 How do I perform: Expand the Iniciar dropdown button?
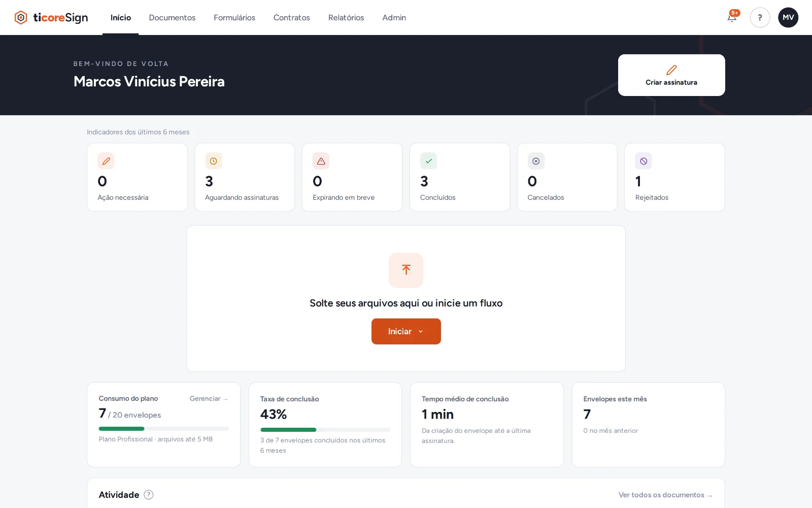406,331
